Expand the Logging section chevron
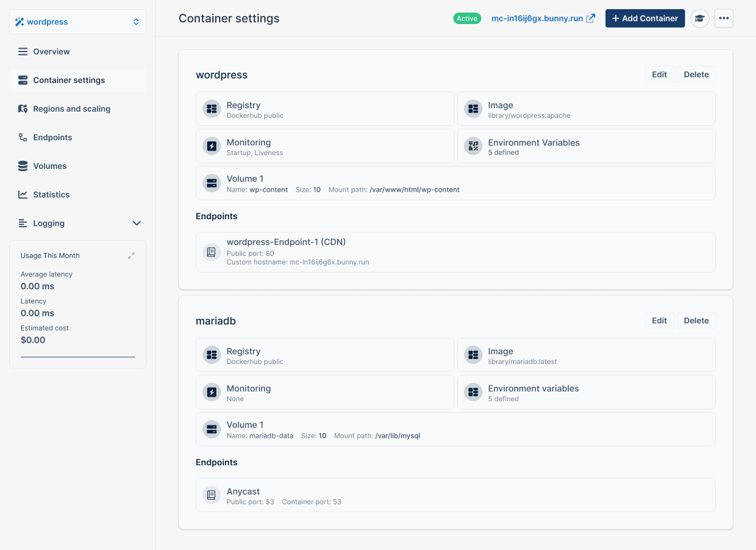 [136, 223]
